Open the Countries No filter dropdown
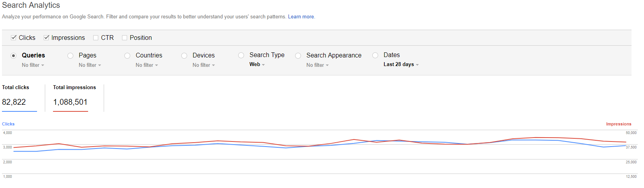Screen dimensions: 644x188 click(x=147, y=65)
